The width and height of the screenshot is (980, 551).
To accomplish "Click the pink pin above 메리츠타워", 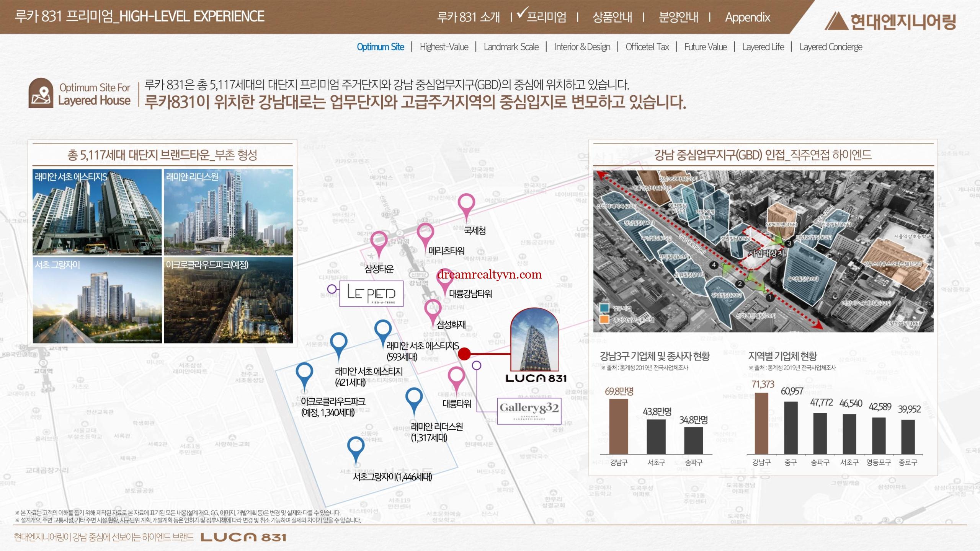I will tap(425, 232).
